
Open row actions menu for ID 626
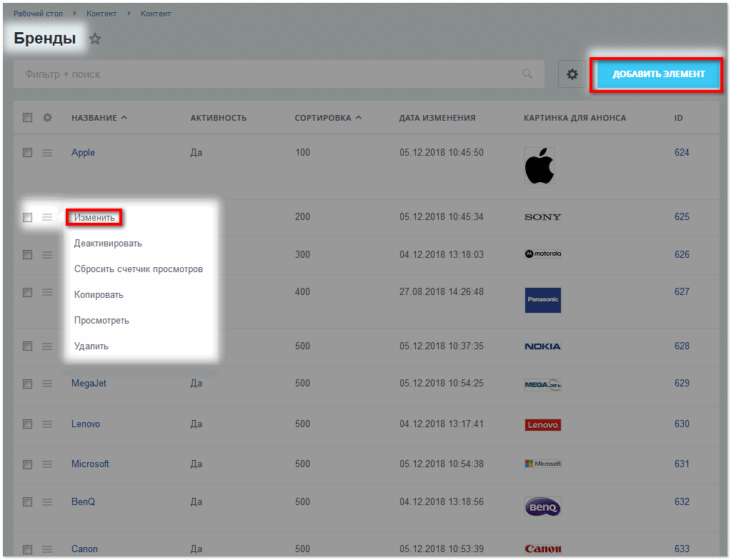(x=47, y=255)
